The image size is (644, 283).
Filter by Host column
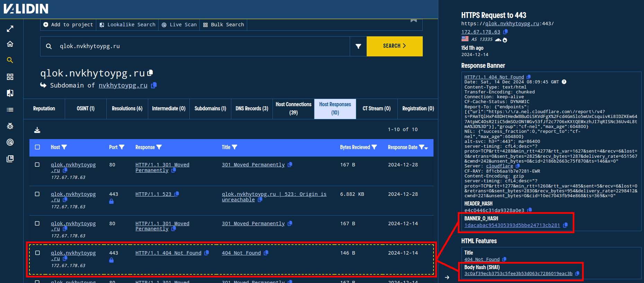64,147
